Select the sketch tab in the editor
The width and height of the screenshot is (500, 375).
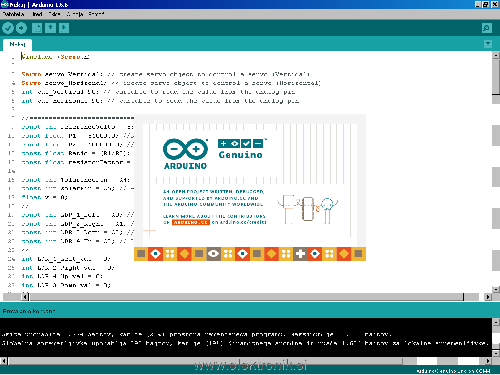pyautogui.click(x=17, y=44)
